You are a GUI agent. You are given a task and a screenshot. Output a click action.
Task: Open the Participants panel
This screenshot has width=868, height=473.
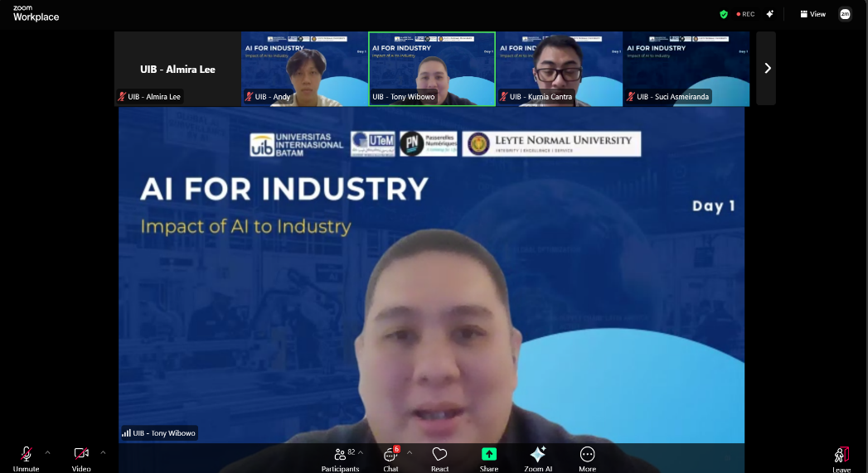coord(340,459)
